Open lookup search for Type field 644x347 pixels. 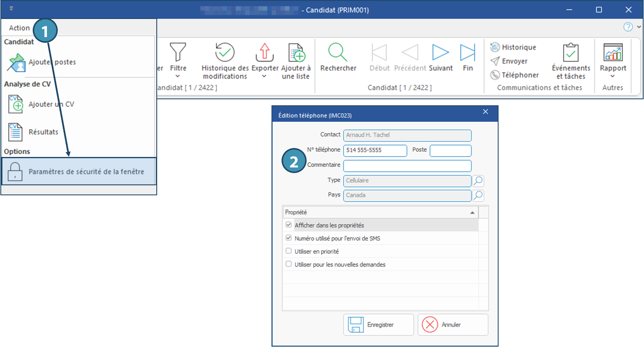tap(478, 181)
